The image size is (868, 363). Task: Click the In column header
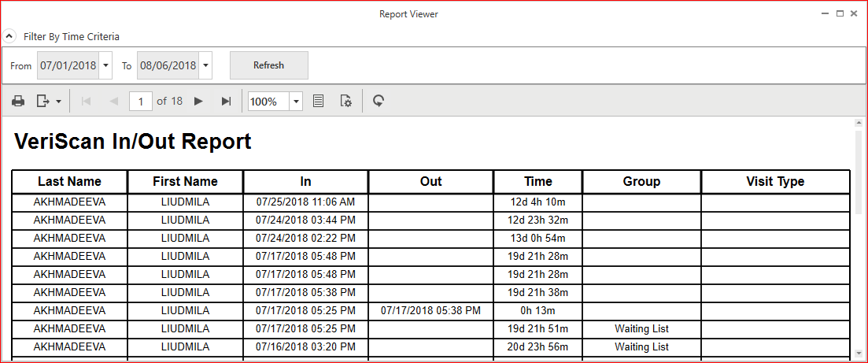tap(305, 182)
